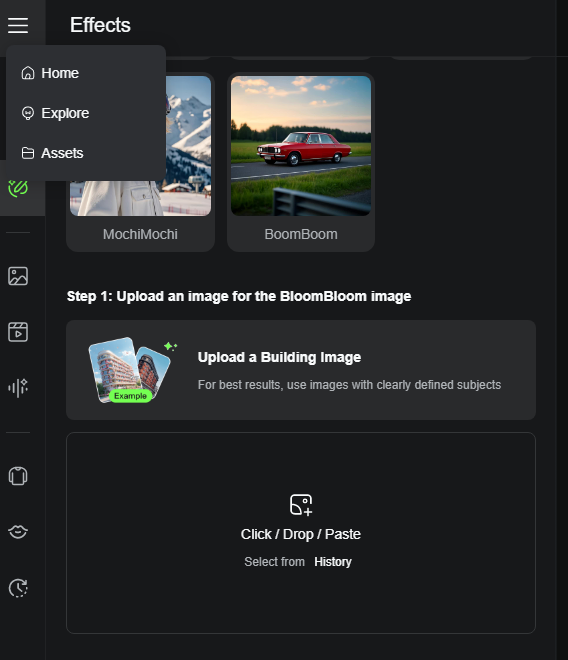This screenshot has width=568, height=660.
Task: Click the Effects page title
Action: coord(100,25)
